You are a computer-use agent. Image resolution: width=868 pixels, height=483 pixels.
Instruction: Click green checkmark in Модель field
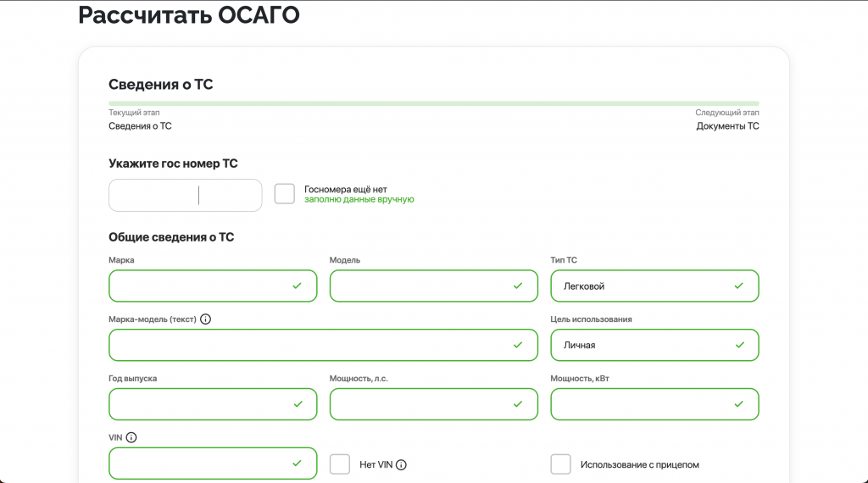[518, 286]
